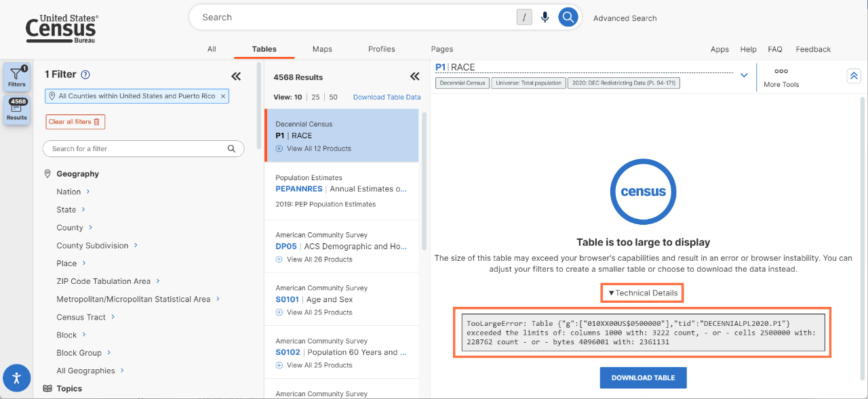868x399 pixels.
Task: Click Clear all filters button
Action: click(x=75, y=122)
